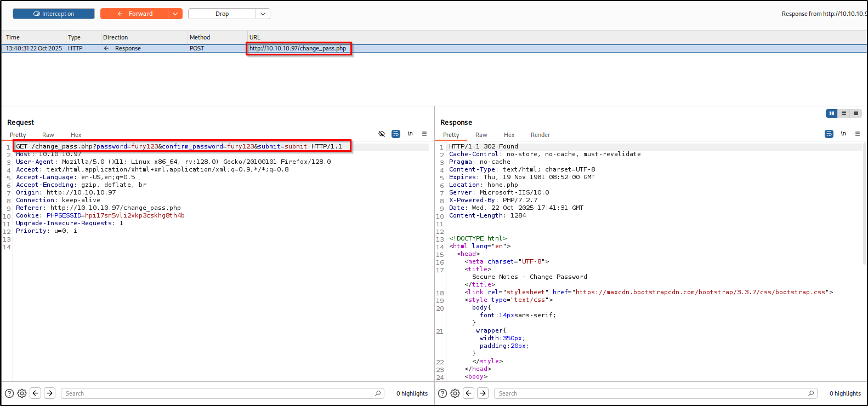Open the Request panel hamburger options menu
Image resolution: width=868 pixels, height=406 pixels.
click(424, 134)
